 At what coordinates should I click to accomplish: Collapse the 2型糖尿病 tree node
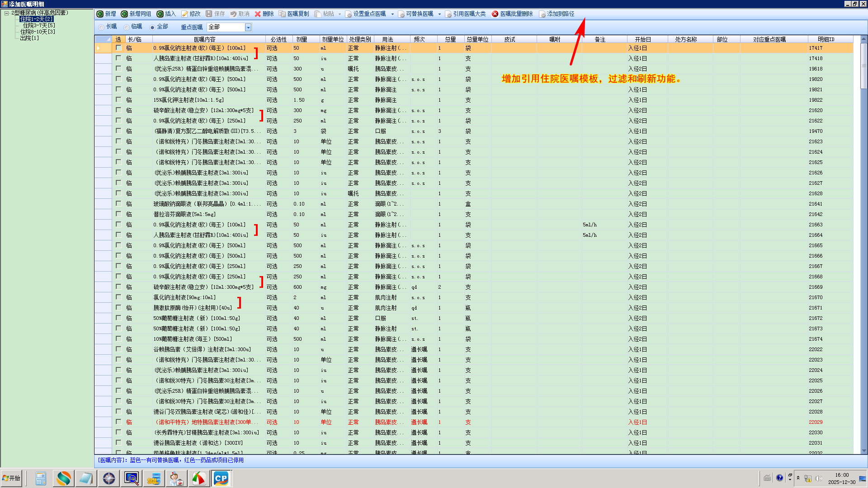pos(7,13)
